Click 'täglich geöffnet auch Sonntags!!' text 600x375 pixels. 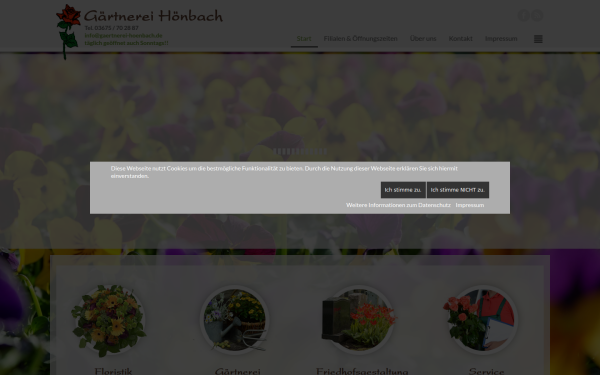[126, 43]
